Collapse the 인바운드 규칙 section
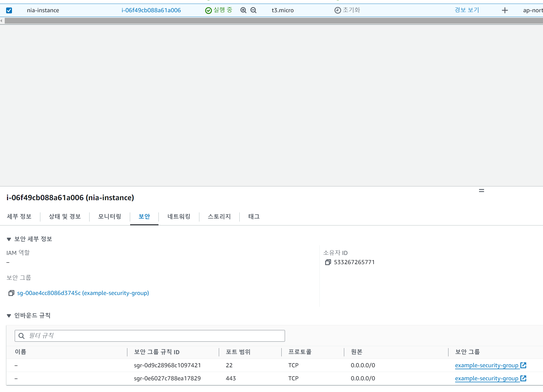This screenshot has width=543, height=392. (x=9, y=316)
